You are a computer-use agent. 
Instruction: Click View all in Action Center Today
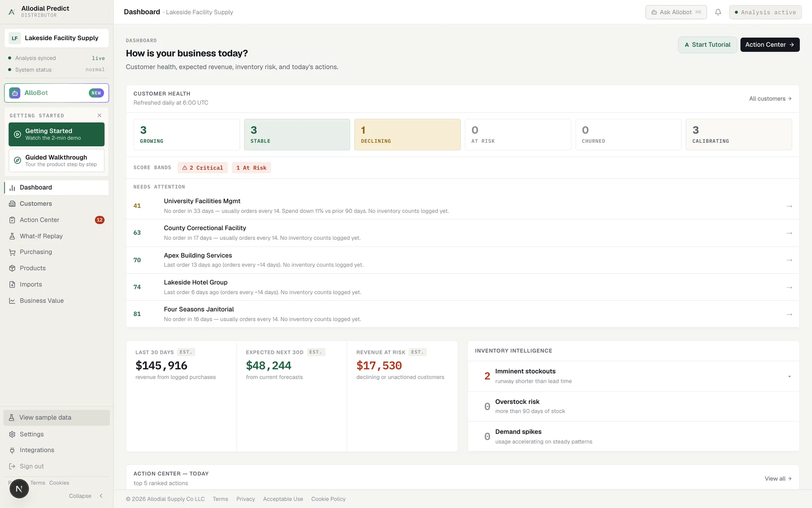(x=778, y=479)
